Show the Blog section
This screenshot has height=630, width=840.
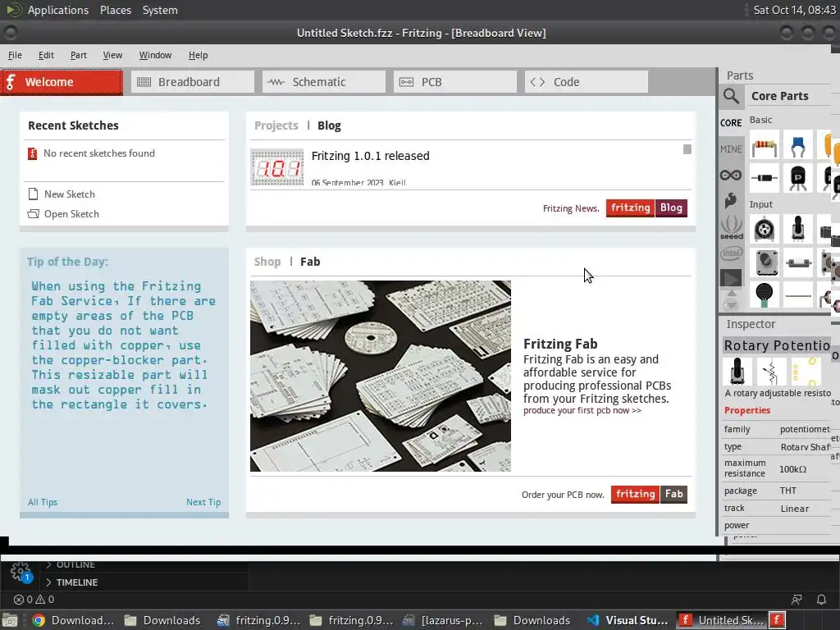(329, 126)
